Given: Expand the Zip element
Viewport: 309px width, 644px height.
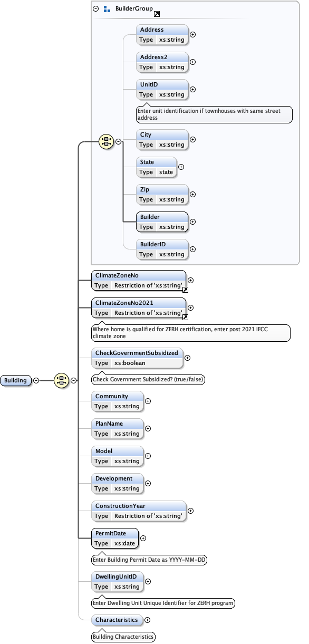Looking at the screenshot, I should [192, 194].
